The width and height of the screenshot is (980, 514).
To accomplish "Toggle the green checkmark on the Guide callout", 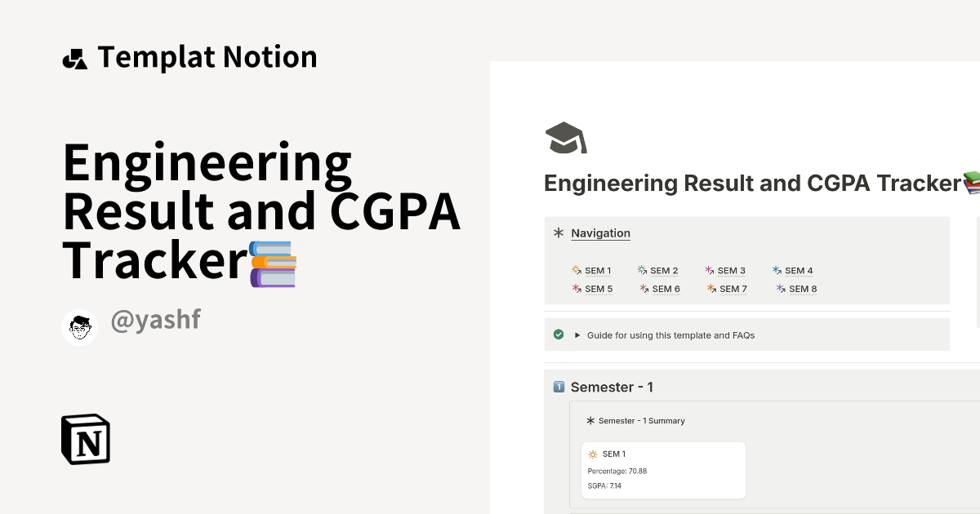I will (x=559, y=334).
